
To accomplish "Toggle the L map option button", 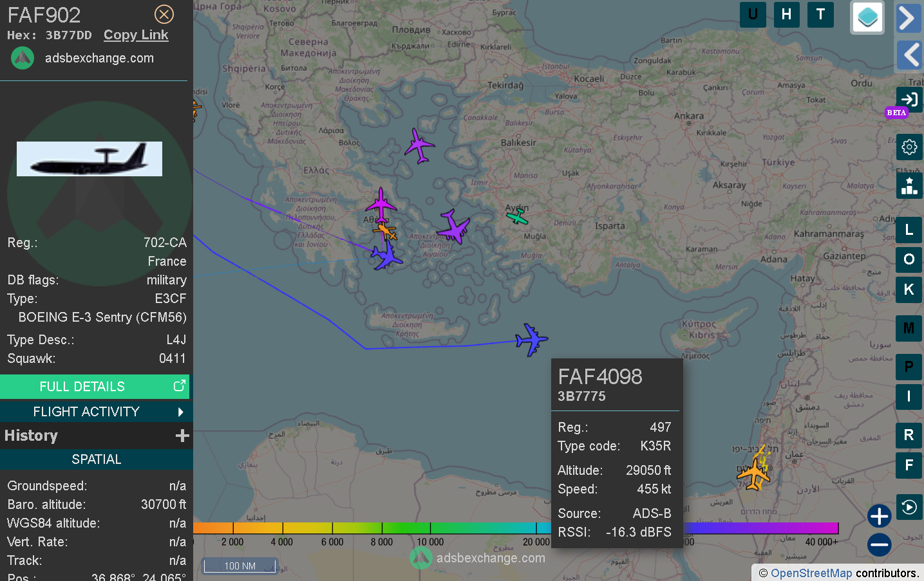I will 909,230.
